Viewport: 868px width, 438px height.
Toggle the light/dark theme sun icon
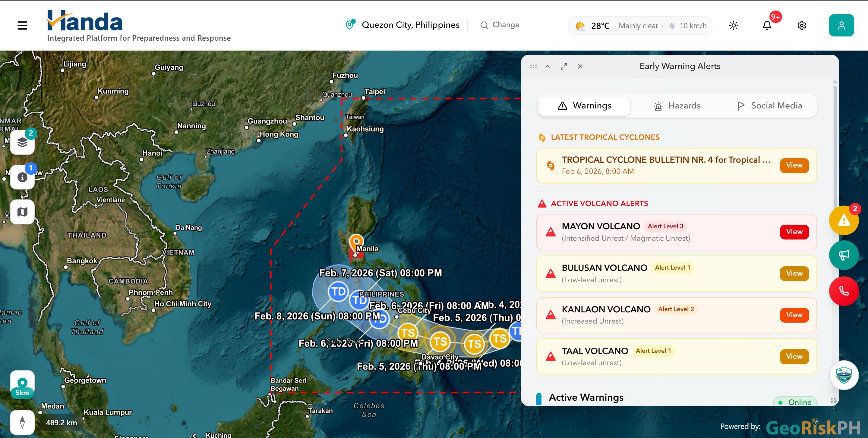[734, 25]
